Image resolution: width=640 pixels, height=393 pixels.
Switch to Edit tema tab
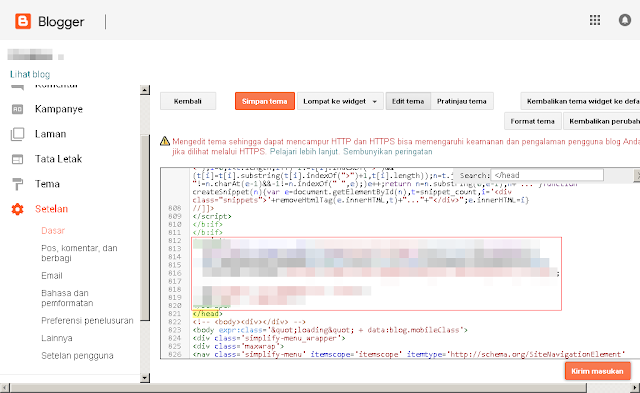(x=408, y=101)
